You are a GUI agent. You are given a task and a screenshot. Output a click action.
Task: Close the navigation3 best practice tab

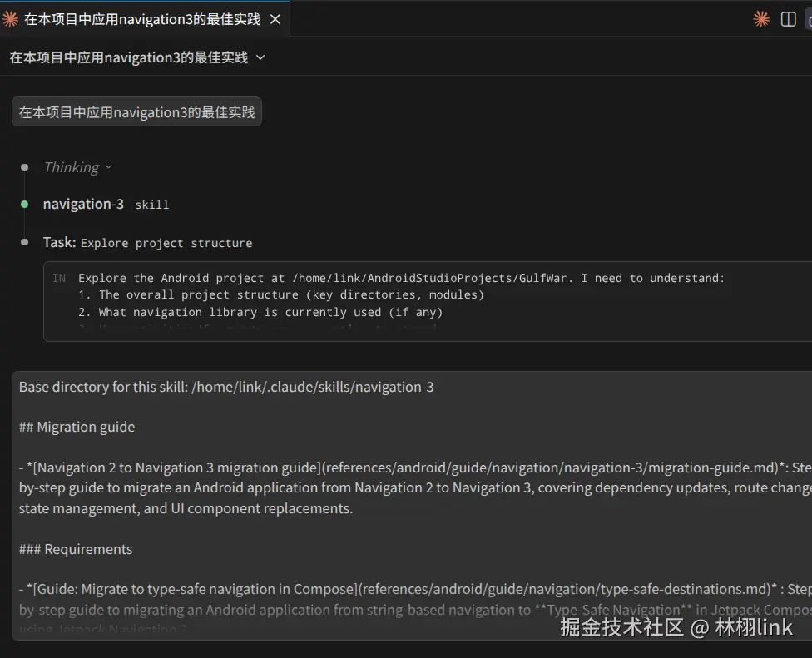coord(275,19)
